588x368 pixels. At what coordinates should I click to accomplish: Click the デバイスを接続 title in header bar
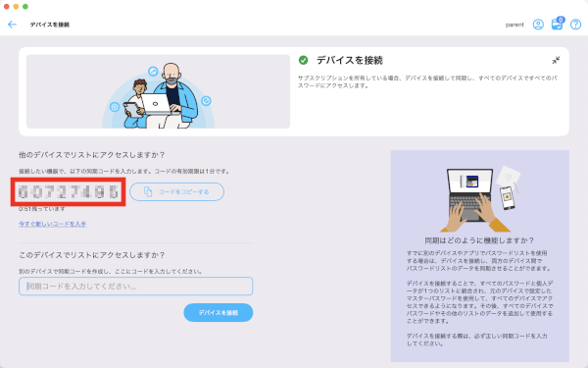[50, 25]
